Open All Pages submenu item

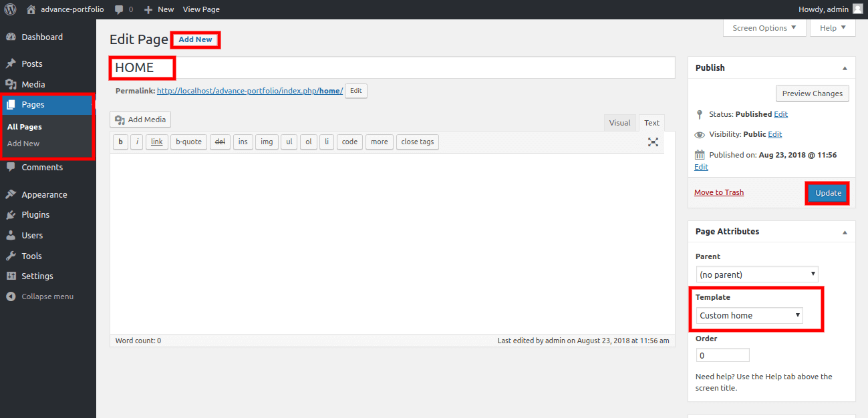pyautogui.click(x=25, y=127)
